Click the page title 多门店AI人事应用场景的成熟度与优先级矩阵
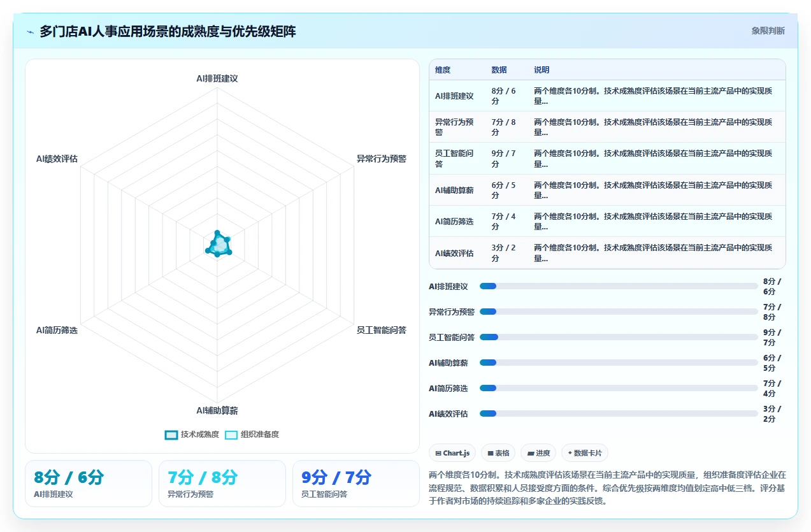The height and width of the screenshot is (532, 811). coord(168,31)
